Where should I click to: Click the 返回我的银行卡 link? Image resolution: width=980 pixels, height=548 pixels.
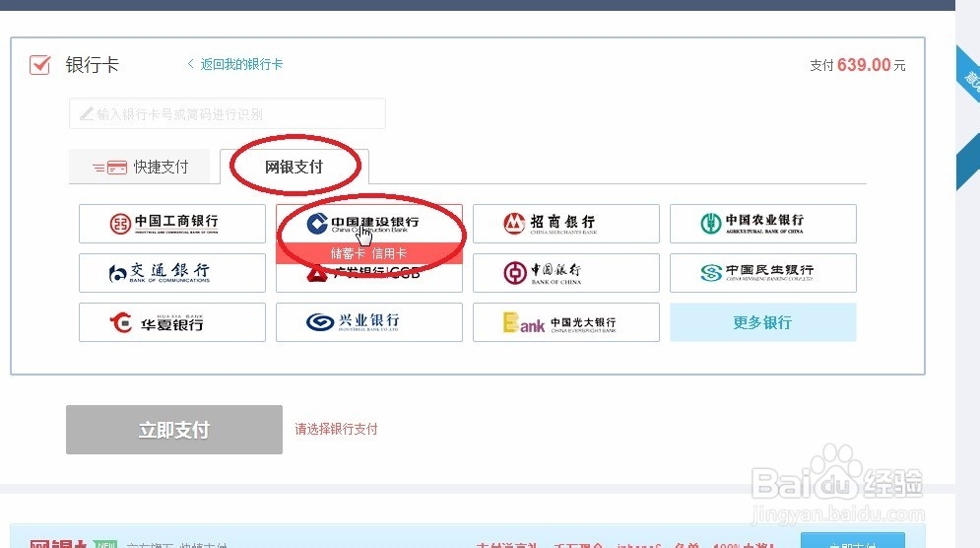pos(241,64)
